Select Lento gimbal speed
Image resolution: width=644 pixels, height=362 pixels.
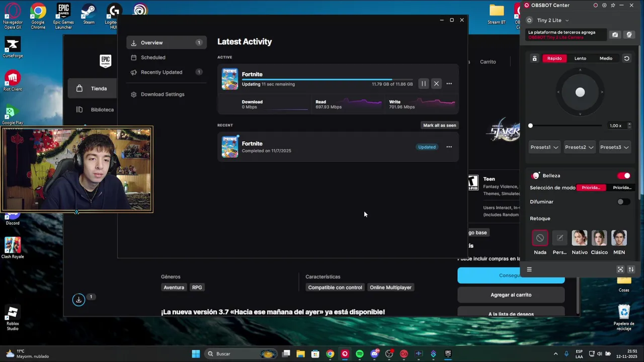pyautogui.click(x=580, y=58)
